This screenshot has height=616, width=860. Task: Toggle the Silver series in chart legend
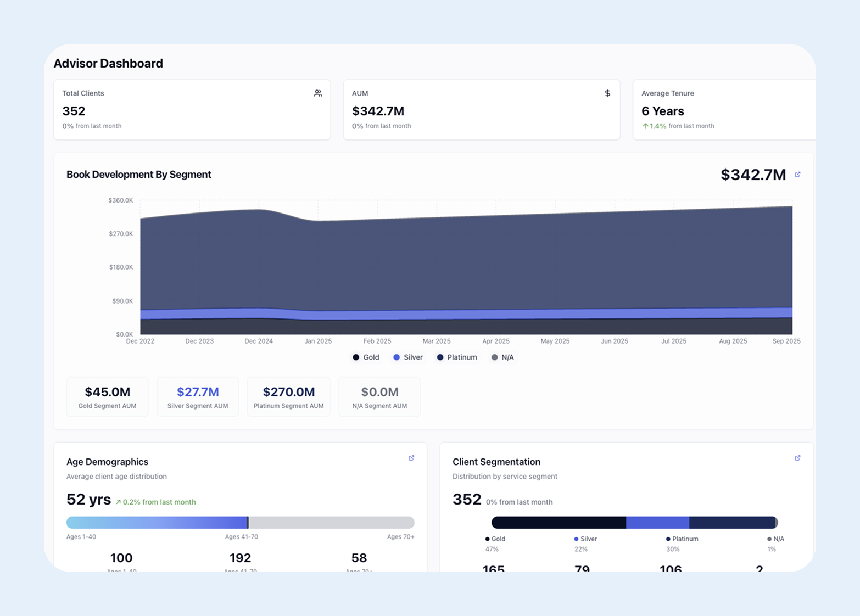click(408, 357)
